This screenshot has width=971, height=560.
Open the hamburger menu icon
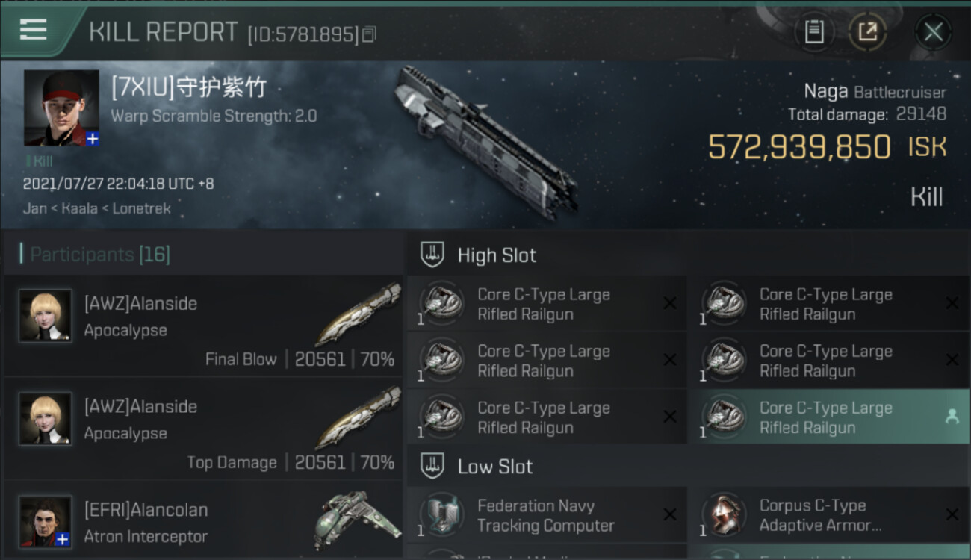pos(33,30)
